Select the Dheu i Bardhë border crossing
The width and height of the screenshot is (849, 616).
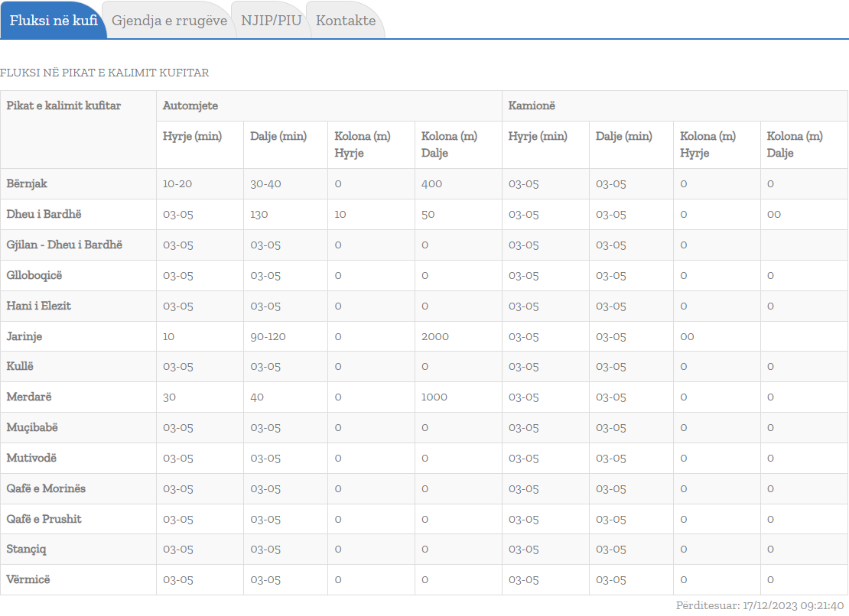pos(44,214)
